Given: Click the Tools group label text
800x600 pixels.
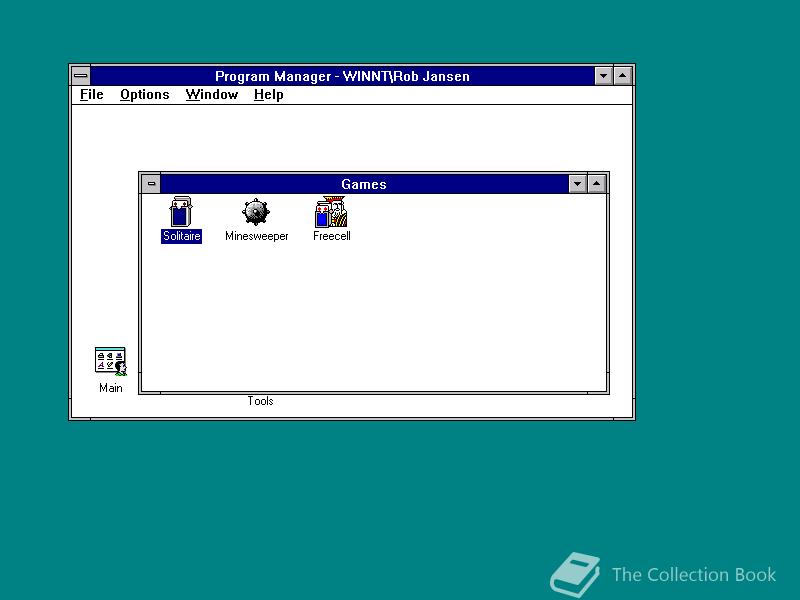Looking at the screenshot, I should point(260,401).
